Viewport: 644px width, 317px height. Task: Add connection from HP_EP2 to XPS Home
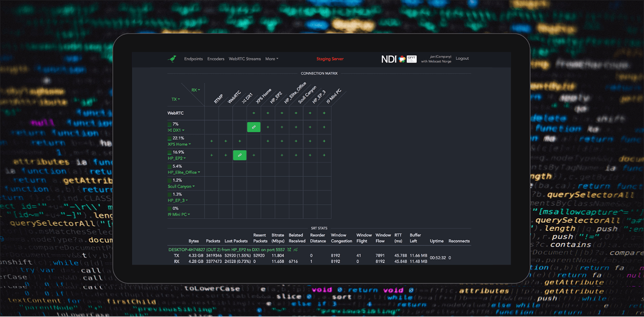pos(254,155)
